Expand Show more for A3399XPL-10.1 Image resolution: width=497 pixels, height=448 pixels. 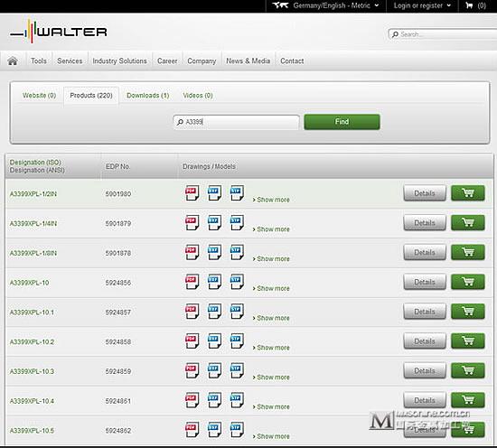271,318
